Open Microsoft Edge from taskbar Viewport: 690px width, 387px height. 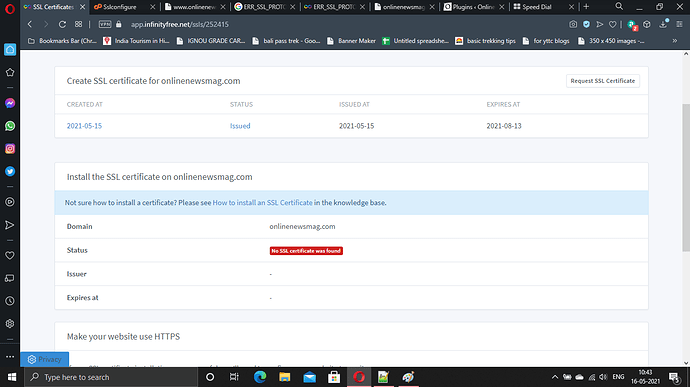(260, 377)
